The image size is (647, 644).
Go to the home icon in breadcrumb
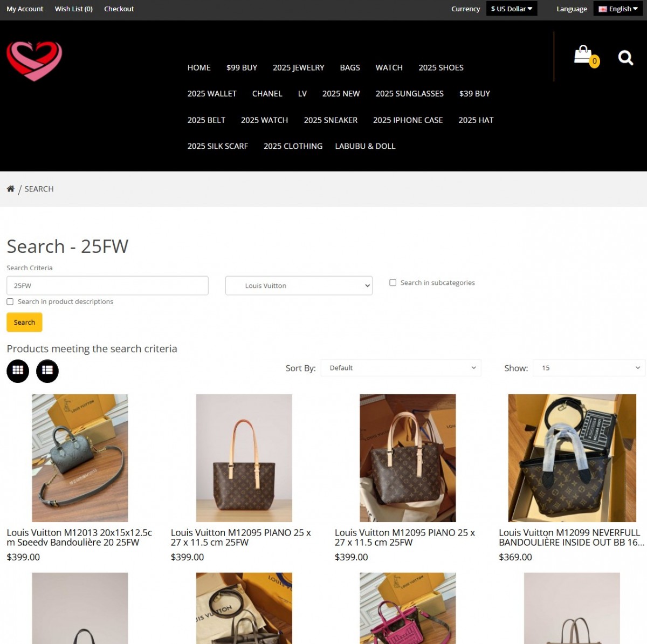coord(11,189)
